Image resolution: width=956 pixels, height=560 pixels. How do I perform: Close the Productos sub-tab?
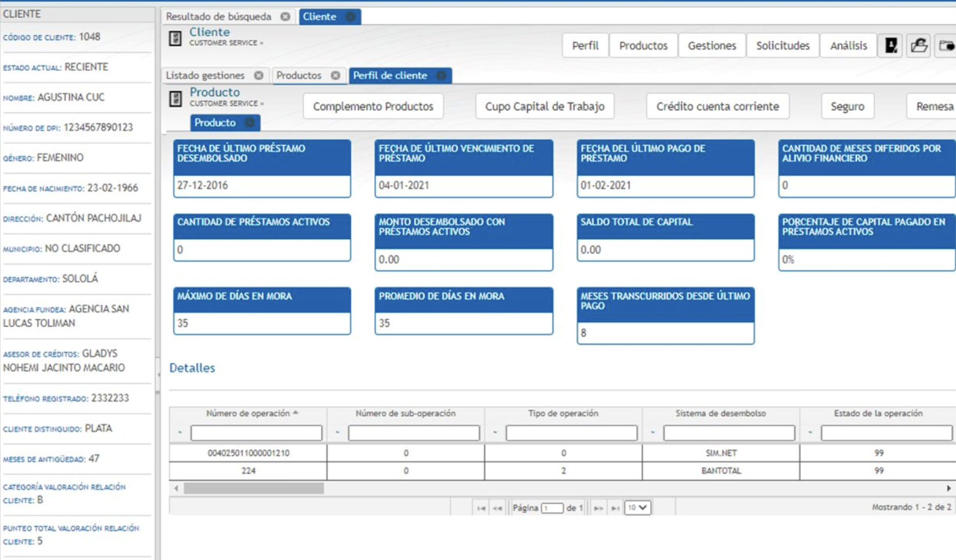(x=335, y=75)
